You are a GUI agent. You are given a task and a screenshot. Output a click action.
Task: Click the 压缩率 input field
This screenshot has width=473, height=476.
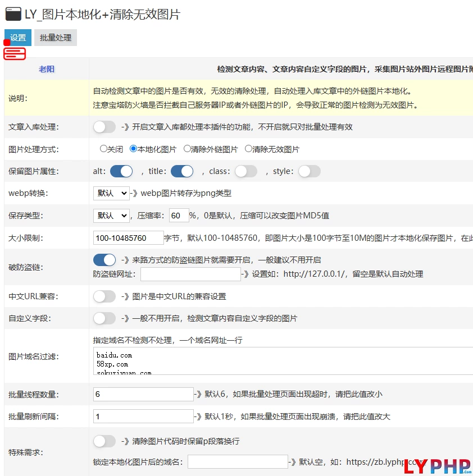179,216
